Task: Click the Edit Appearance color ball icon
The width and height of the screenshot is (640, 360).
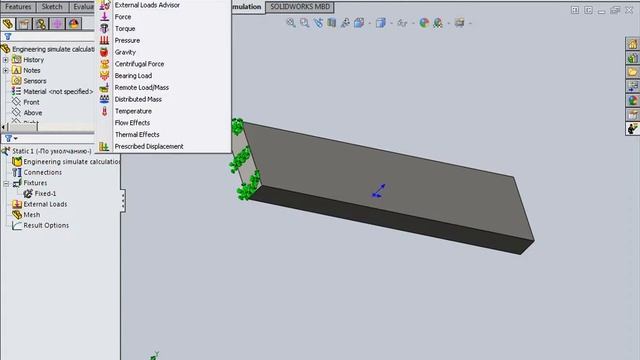Action: (x=424, y=23)
